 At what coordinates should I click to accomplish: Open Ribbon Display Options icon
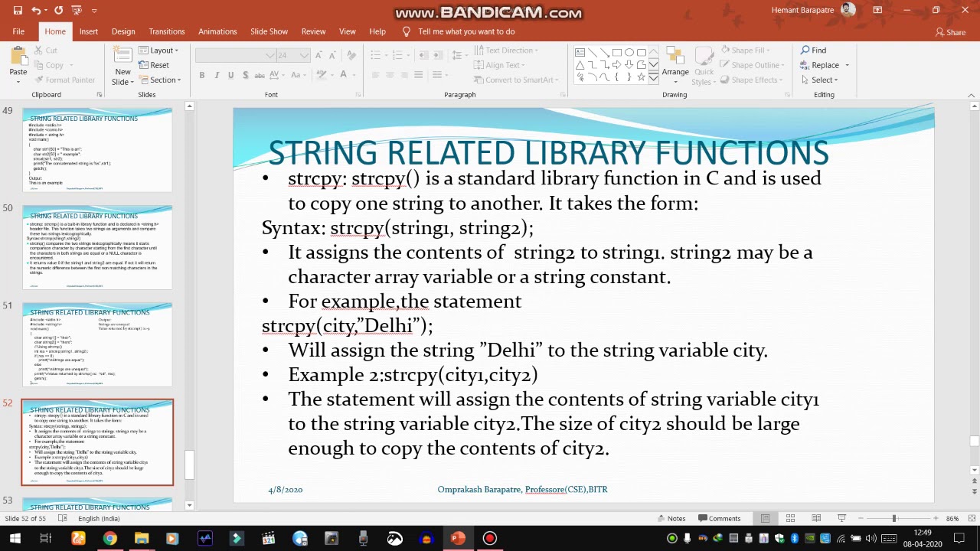click(877, 10)
